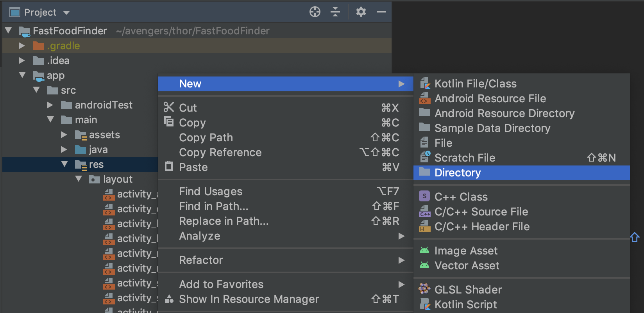Create a new File
644x313 pixels.
pyautogui.click(x=522, y=143)
